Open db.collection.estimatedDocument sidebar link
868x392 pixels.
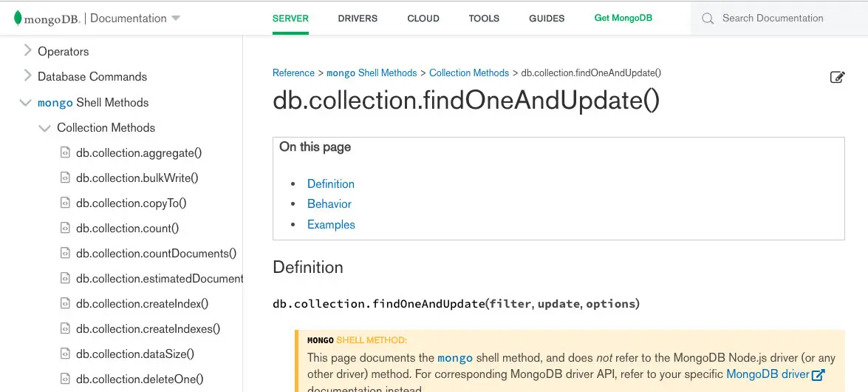tap(160, 279)
